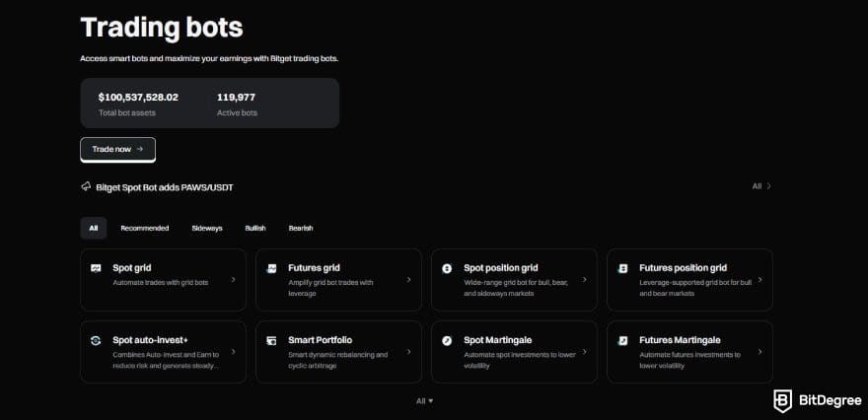
Task: Open the Futures position grid title
Action: (684, 268)
